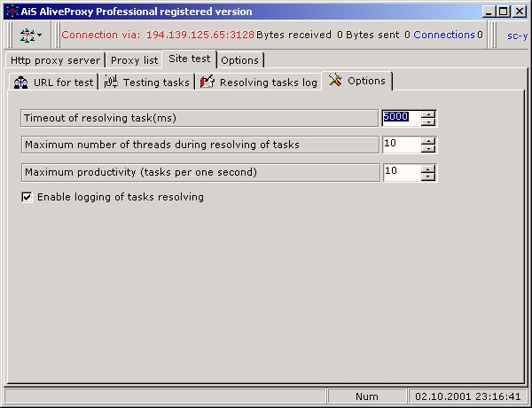Click the inner Options tools icon

(x=335, y=80)
